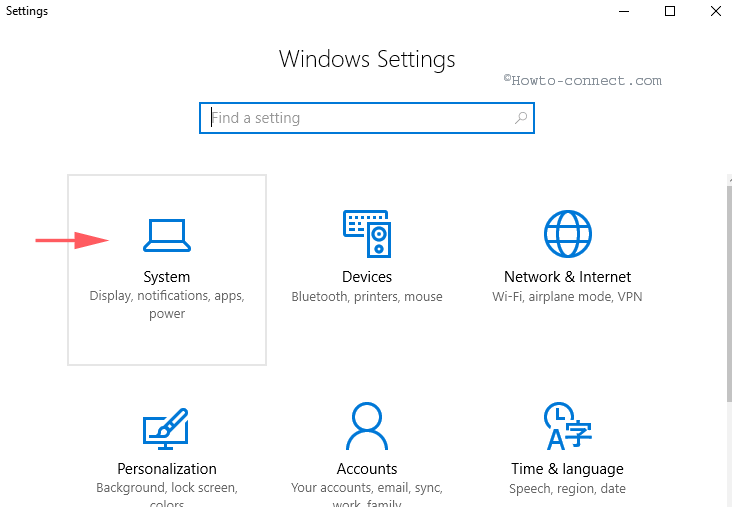Open the Network & Internet globe icon
Viewport: 732px width, 507px height.
pos(568,233)
